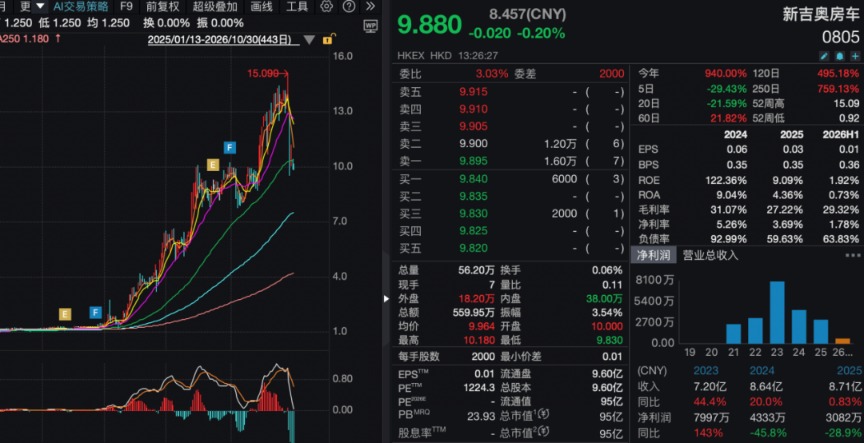
Task: Collapse side panel with small arrow
Action: pyautogui.click(x=385, y=299)
